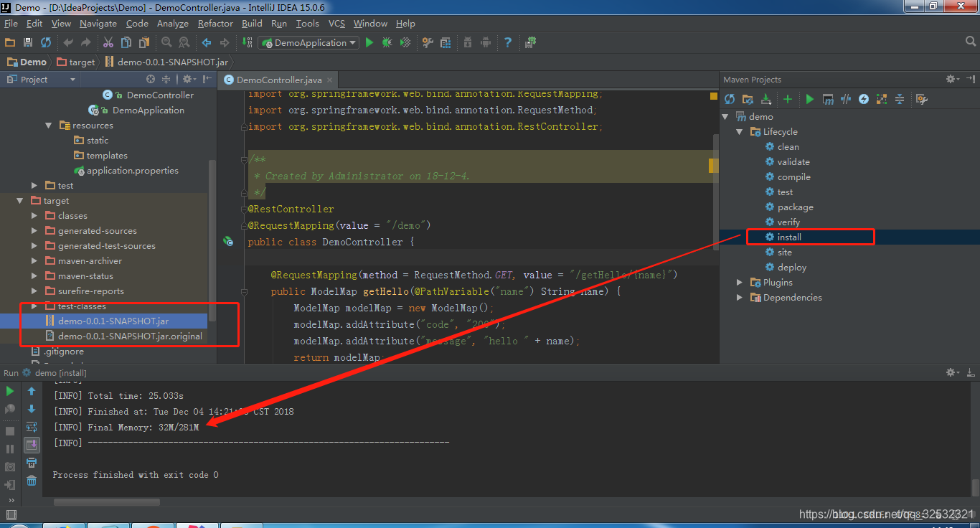
Task: Click the Print icon in Run panel
Action: (32, 463)
